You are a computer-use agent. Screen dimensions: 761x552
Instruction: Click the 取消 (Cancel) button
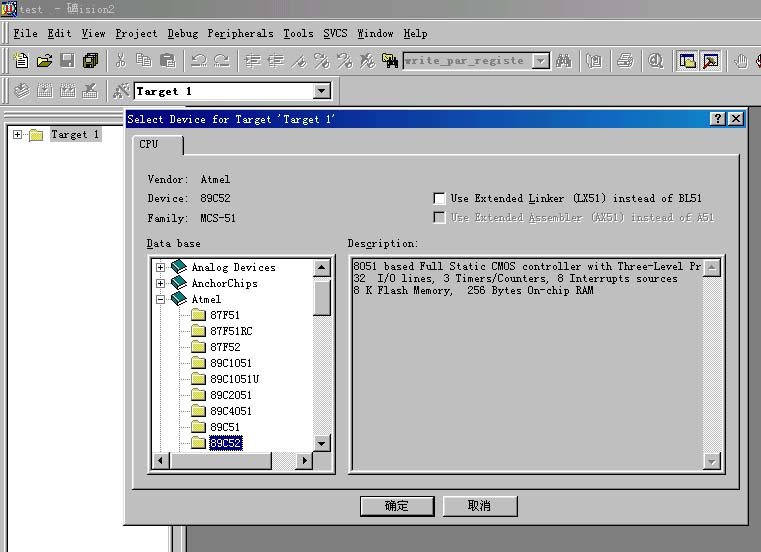479,506
